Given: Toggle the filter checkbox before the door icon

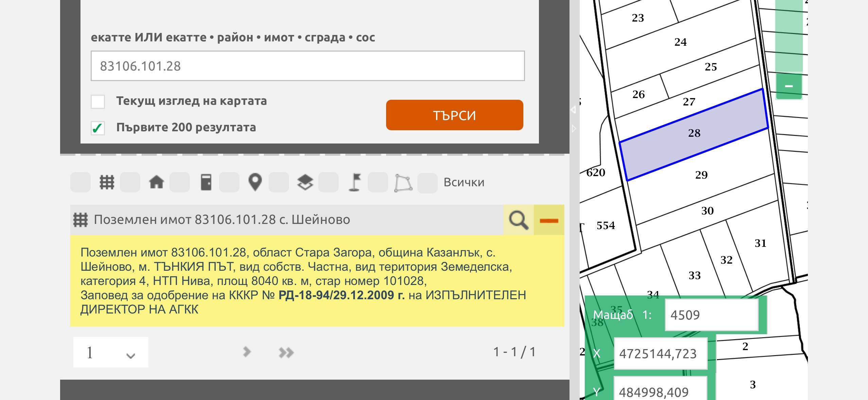Looking at the screenshot, I should (x=180, y=182).
